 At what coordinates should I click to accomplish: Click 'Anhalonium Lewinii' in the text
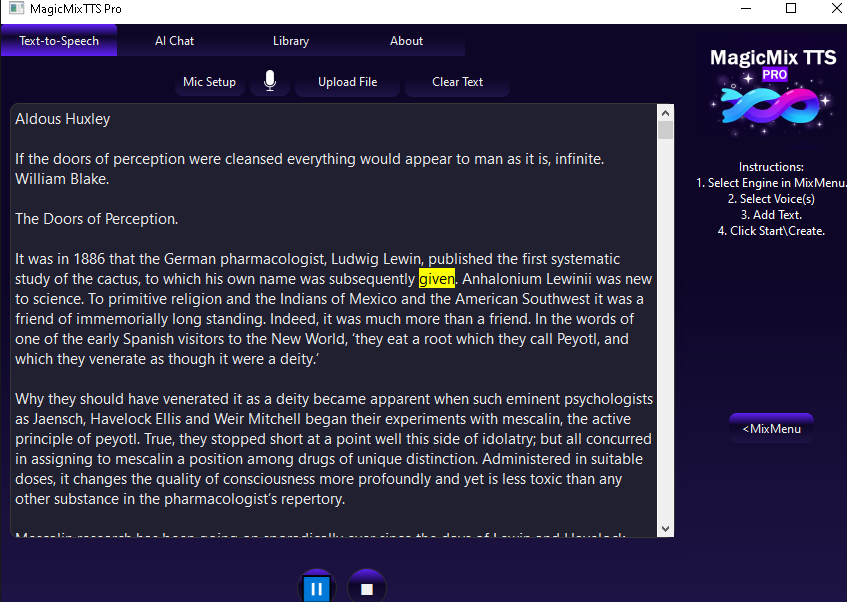pyautogui.click(x=527, y=279)
